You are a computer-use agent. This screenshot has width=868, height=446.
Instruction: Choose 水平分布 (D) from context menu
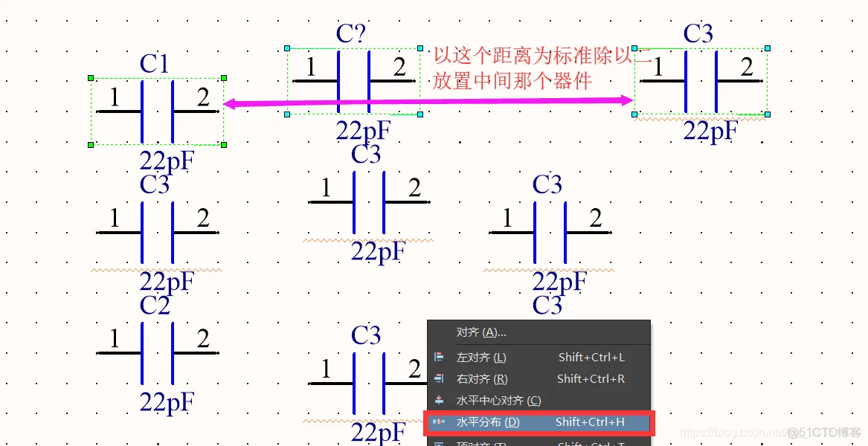539,422
